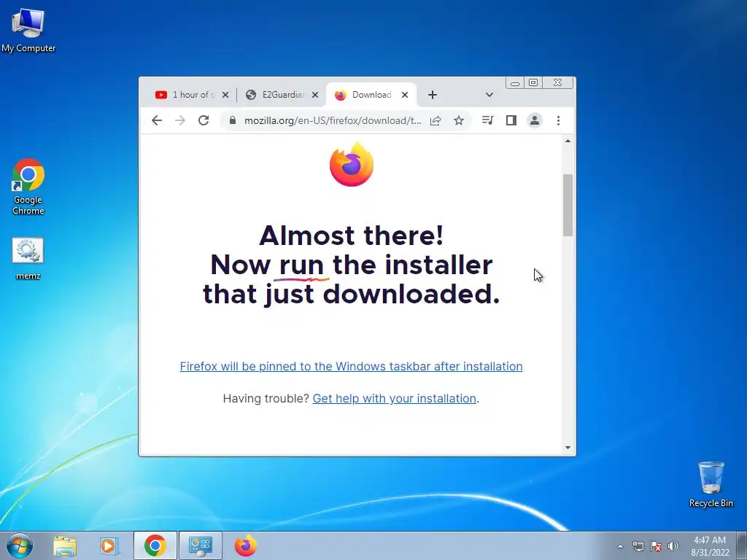Click the scrollbar up arrow
This screenshot has width=747, height=560.
click(x=568, y=141)
